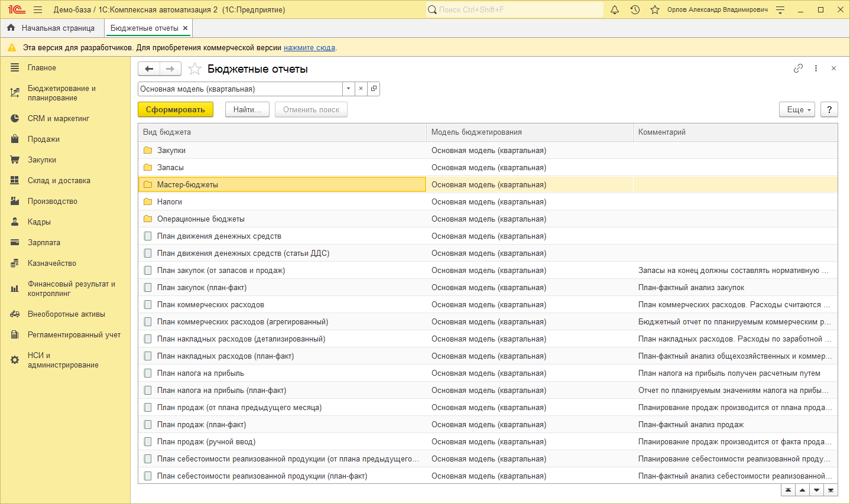Click the notifications bell icon
Image resolution: width=850 pixels, height=504 pixels.
(x=615, y=9)
